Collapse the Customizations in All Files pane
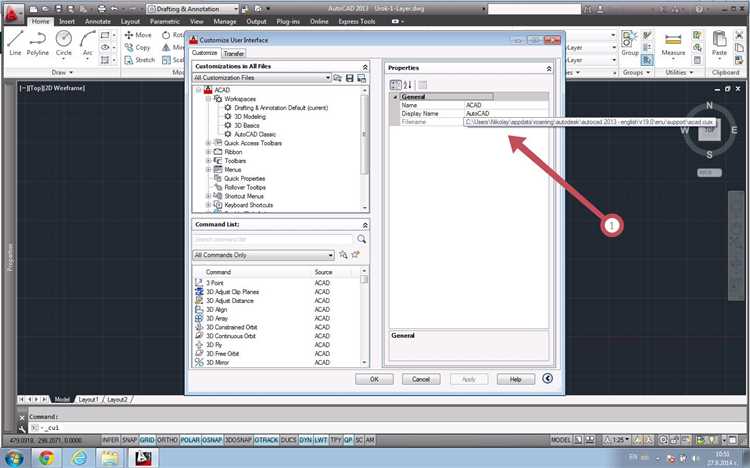The image size is (750, 468). pyautogui.click(x=365, y=67)
